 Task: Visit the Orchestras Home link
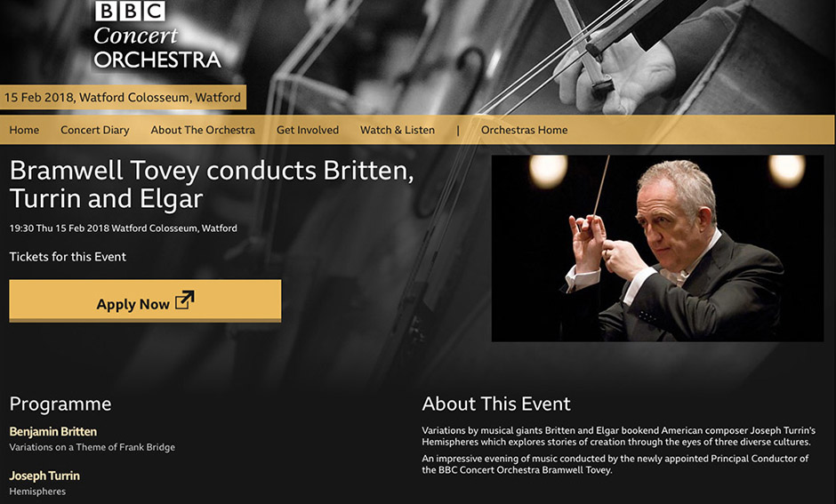coord(524,130)
